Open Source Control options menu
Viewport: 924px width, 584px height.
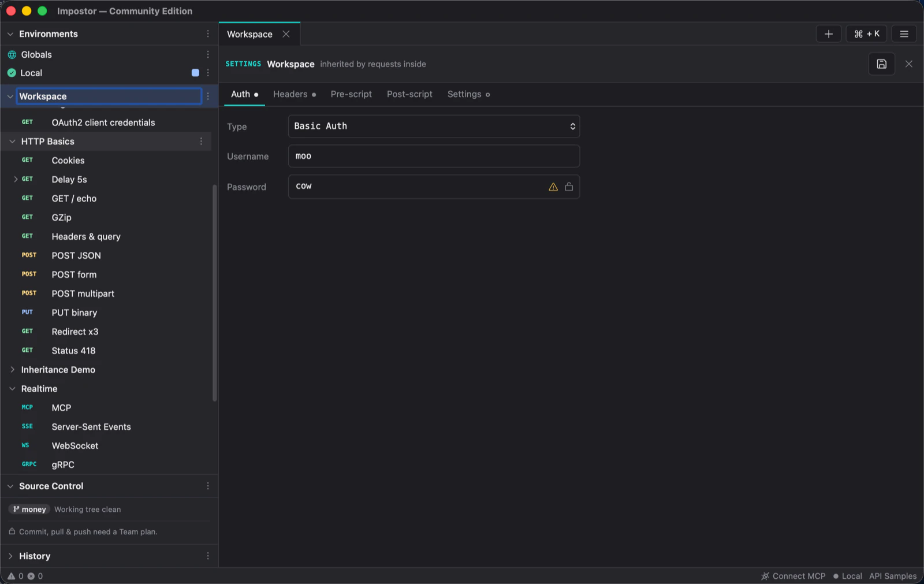tap(208, 486)
